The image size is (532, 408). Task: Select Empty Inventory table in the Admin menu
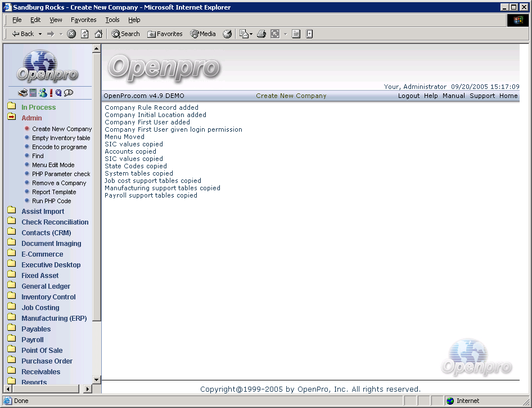tap(61, 138)
